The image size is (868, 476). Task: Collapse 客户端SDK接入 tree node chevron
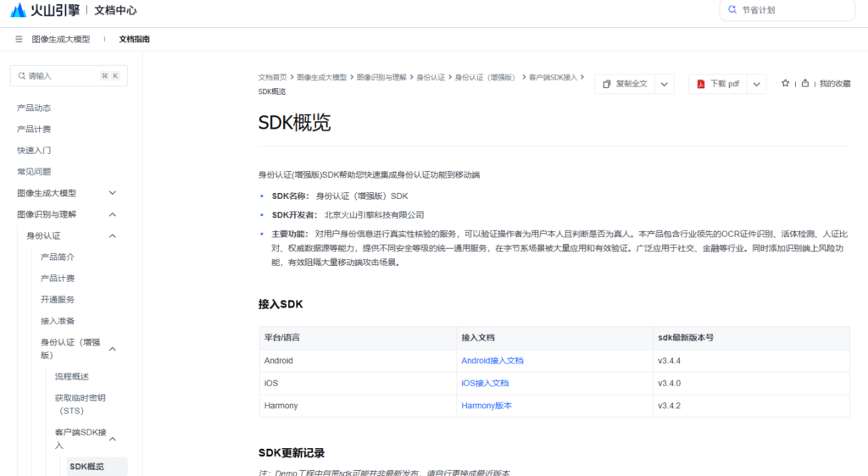click(113, 439)
